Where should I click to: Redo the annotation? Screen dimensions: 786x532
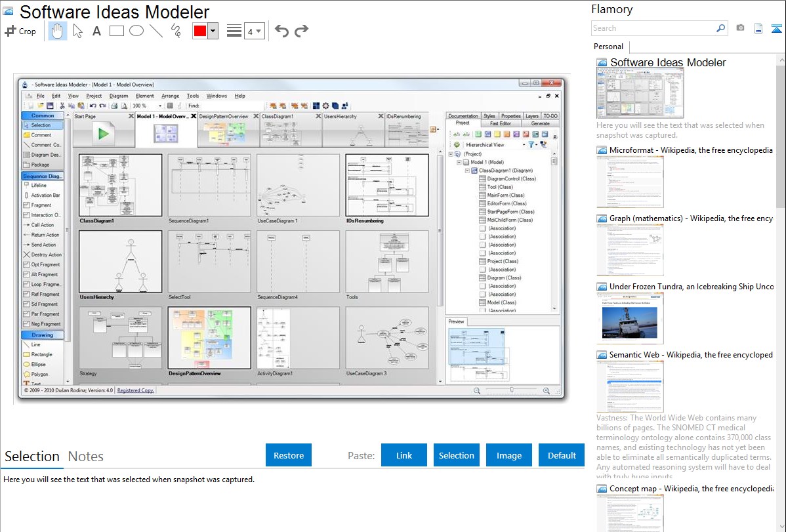pos(301,31)
